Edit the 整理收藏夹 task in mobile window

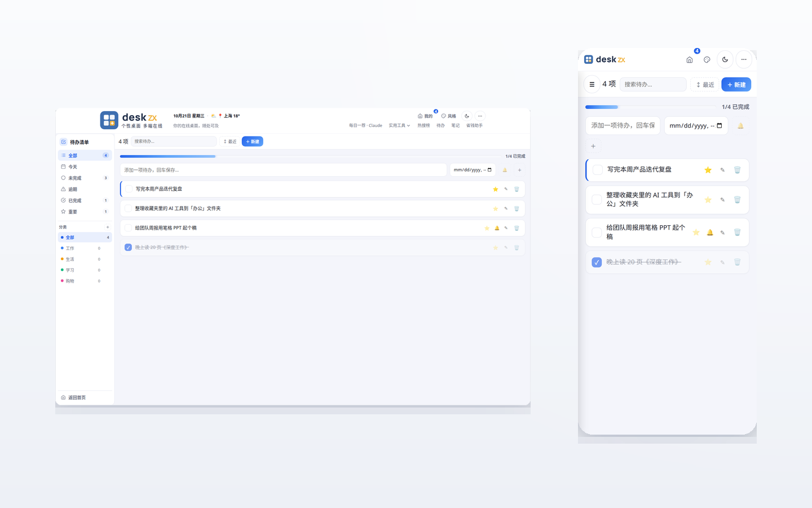click(x=722, y=200)
